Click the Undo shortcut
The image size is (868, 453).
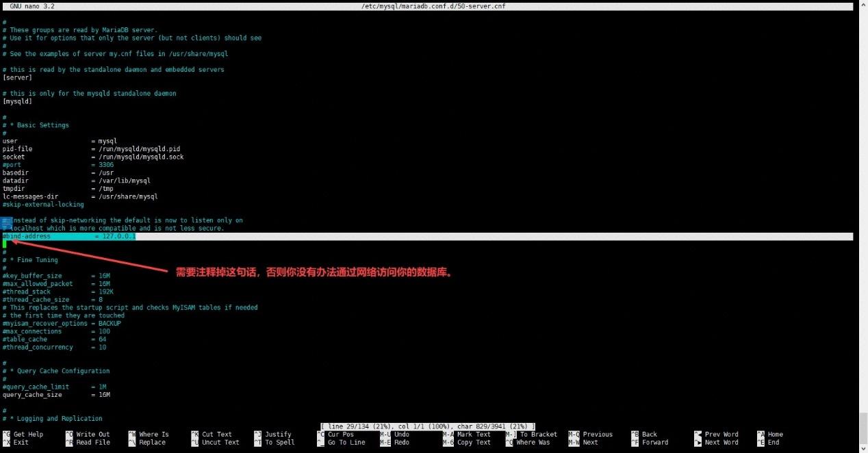pyautogui.click(x=403, y=434)
